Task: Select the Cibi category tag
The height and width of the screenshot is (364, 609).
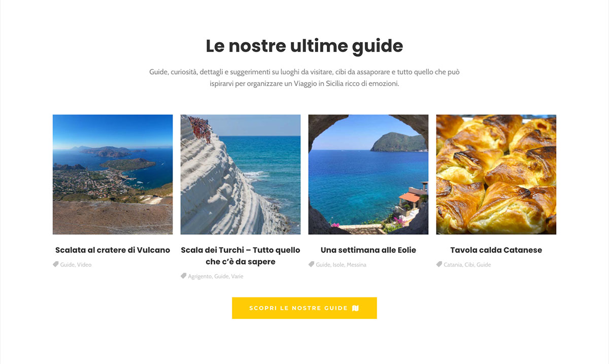Action: [469, 265]
